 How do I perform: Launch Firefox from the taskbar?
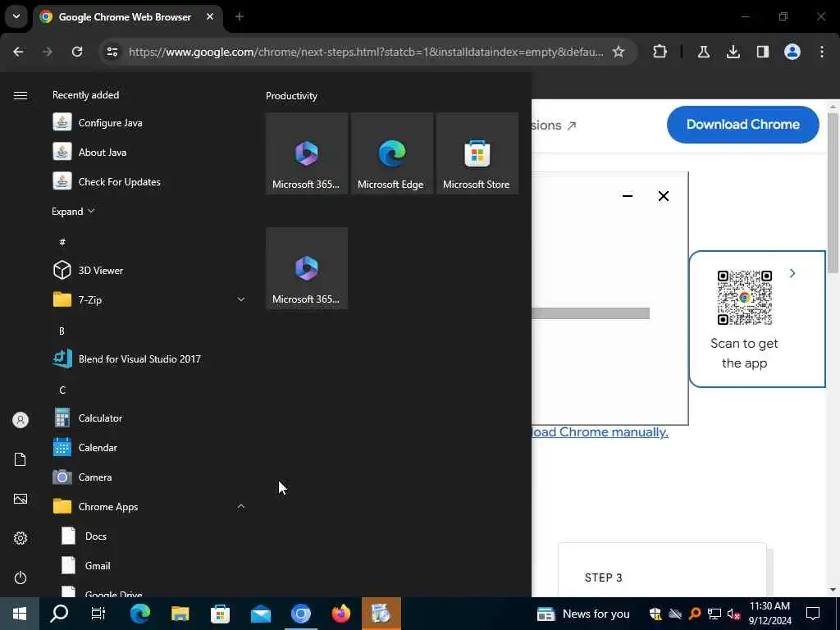click(x=340, y=614)
